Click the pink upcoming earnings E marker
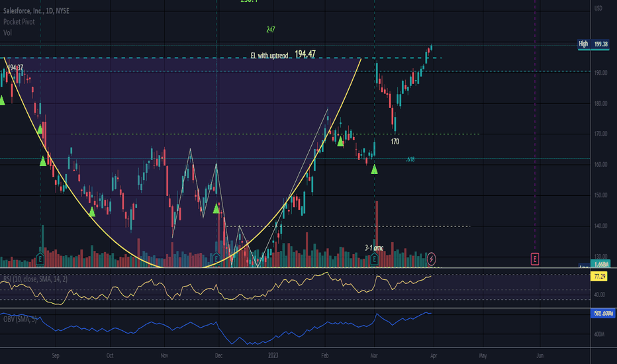Image resolution: width=617 pixels, height=364 pixels. tap(534, 259)
